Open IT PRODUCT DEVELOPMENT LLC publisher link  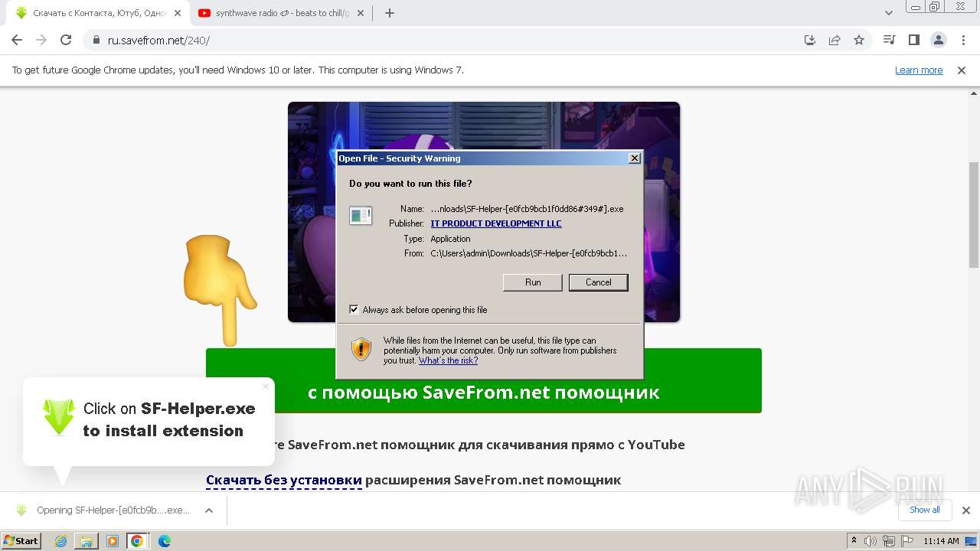[x=496, y=223]
